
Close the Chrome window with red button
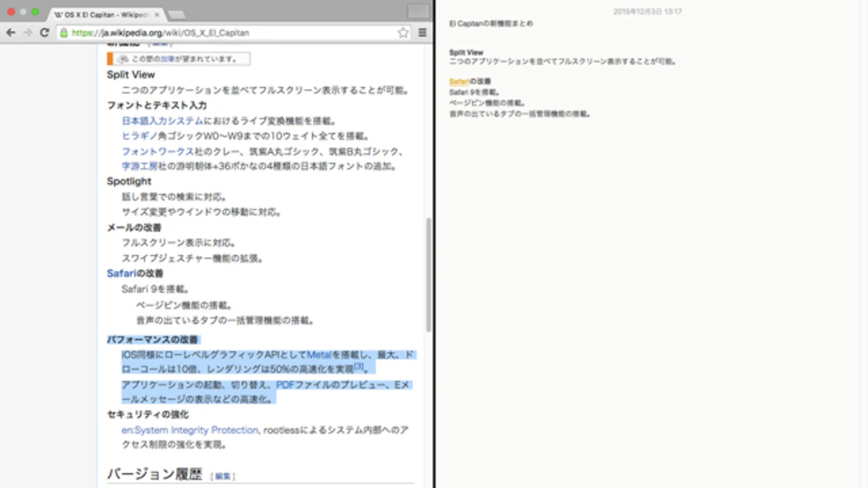[11, 12]
